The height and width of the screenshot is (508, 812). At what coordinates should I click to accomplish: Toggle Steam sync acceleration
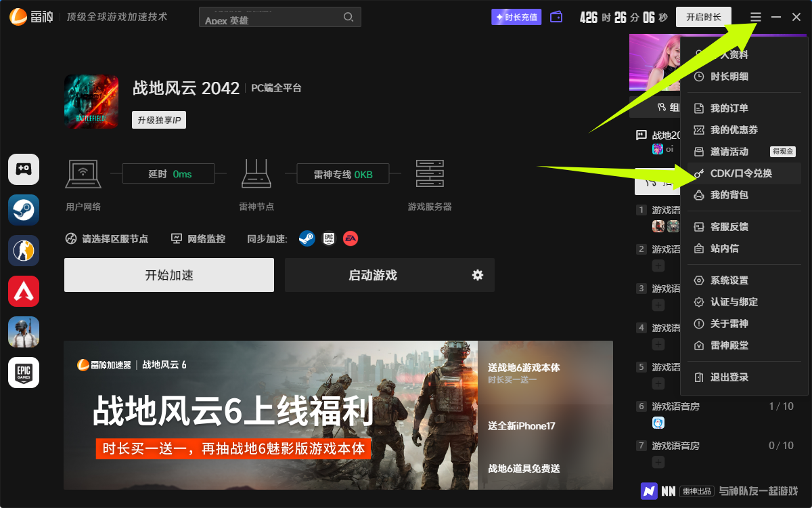click(307, 238)
